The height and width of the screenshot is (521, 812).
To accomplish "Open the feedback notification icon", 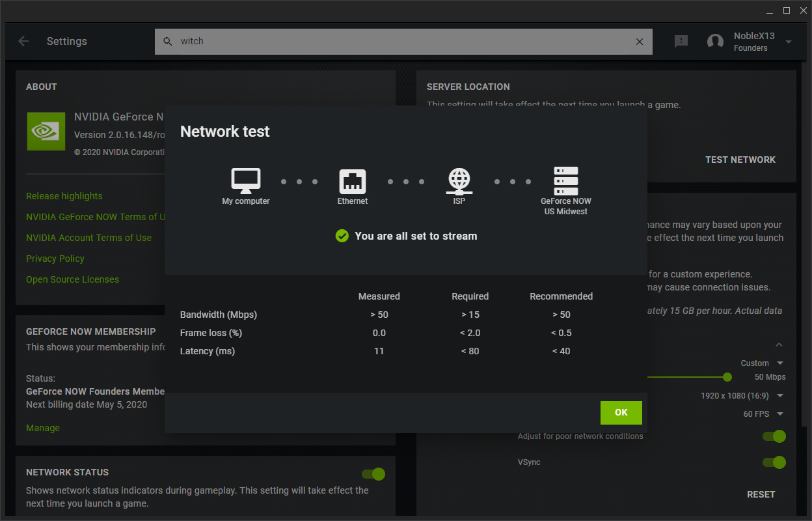I will [681, 41].
